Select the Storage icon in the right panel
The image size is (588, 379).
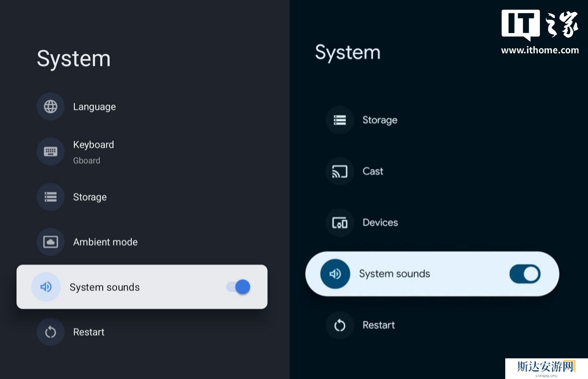click(340, 120)
